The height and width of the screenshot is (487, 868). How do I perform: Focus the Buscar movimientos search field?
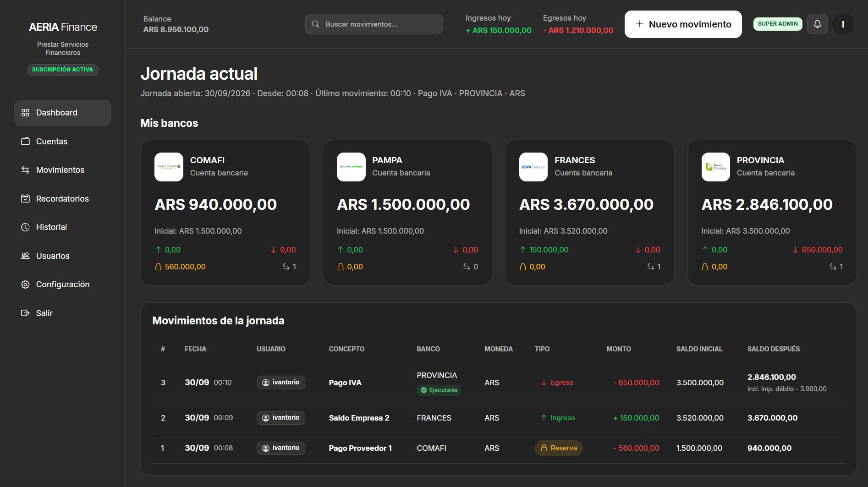(x=374, y=24)
